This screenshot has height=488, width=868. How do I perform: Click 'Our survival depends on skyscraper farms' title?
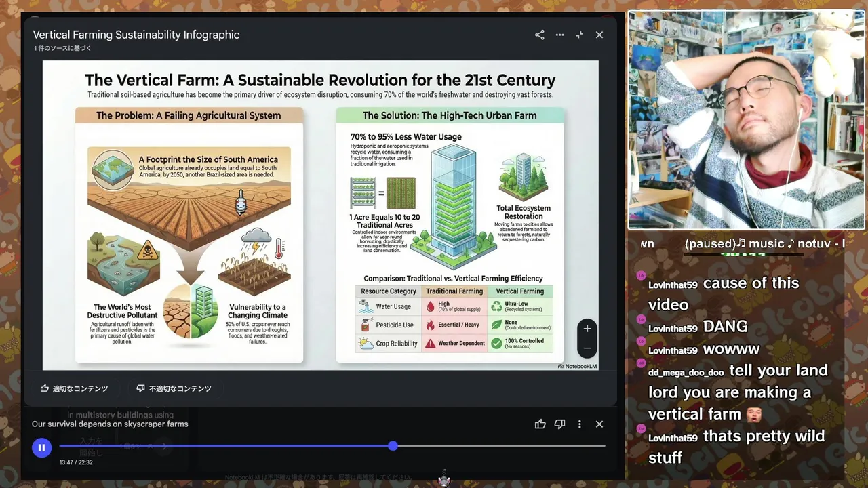click(110, 424)
